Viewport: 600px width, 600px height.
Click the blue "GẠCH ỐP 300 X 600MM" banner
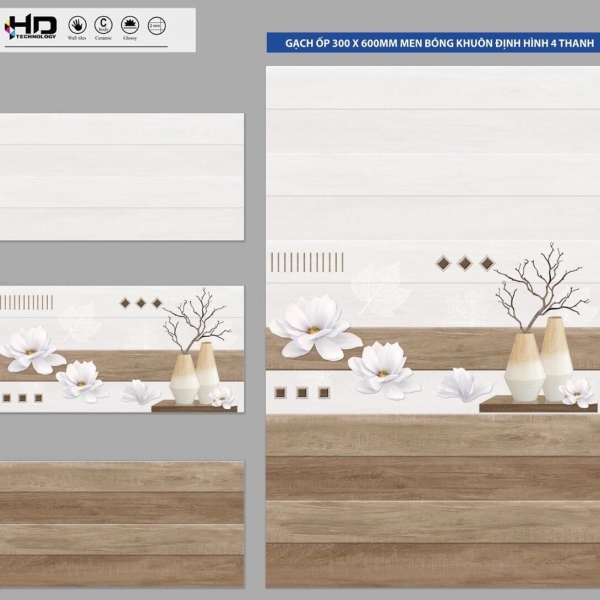[x=433, y=43]
